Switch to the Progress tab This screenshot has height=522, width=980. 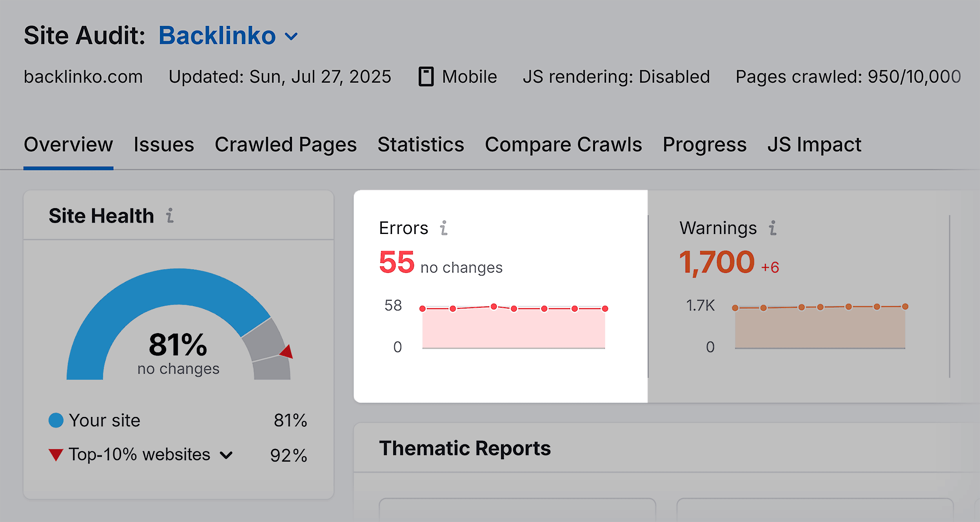pyautogui.click(x=704, y=145)
